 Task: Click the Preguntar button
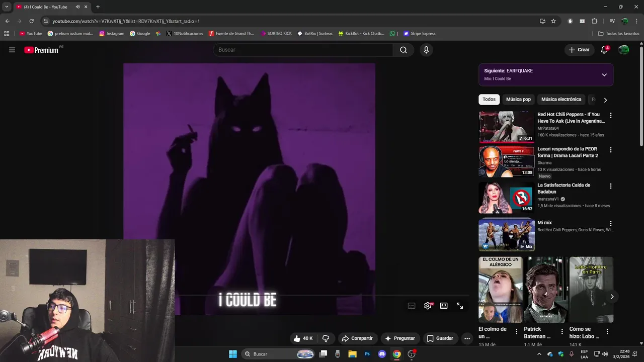(x=399, y=338)
